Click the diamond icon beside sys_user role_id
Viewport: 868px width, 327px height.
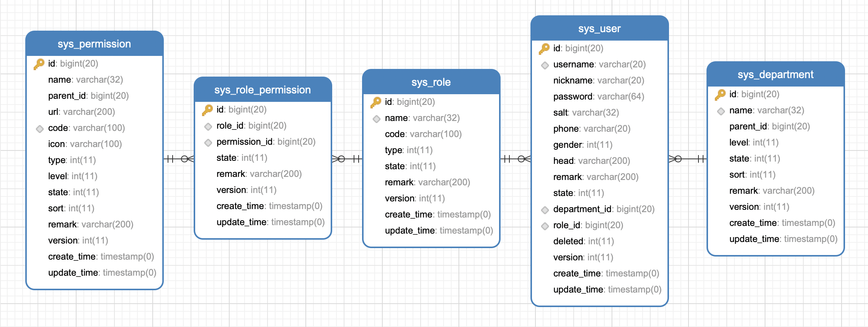click(545, 226)
